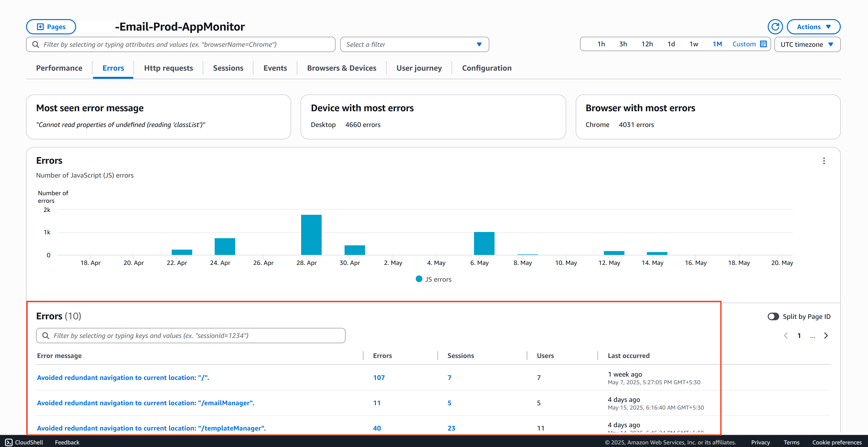Open the Actions dropdown
Viewport: 868px width, 447px height.
[813, 27]
